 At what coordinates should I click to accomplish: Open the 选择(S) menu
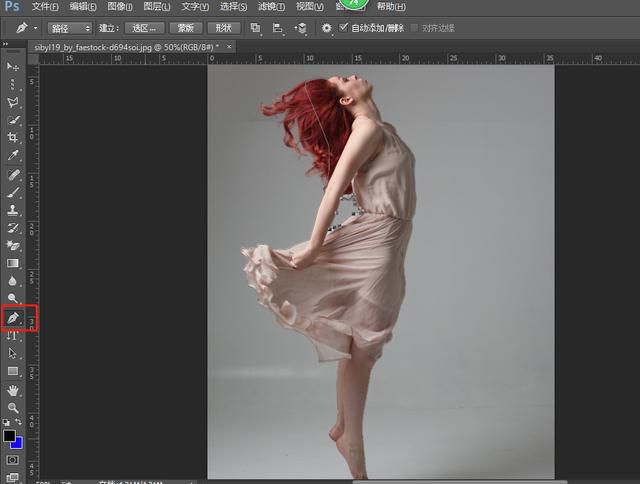pyautogui.click(x=233, y=7)
